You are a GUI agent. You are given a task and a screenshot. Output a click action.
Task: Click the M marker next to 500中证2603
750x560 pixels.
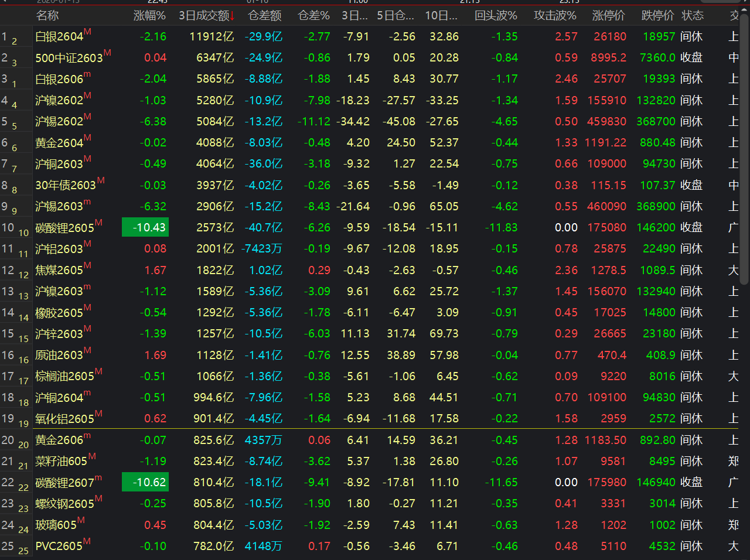[x=107, y=53]
